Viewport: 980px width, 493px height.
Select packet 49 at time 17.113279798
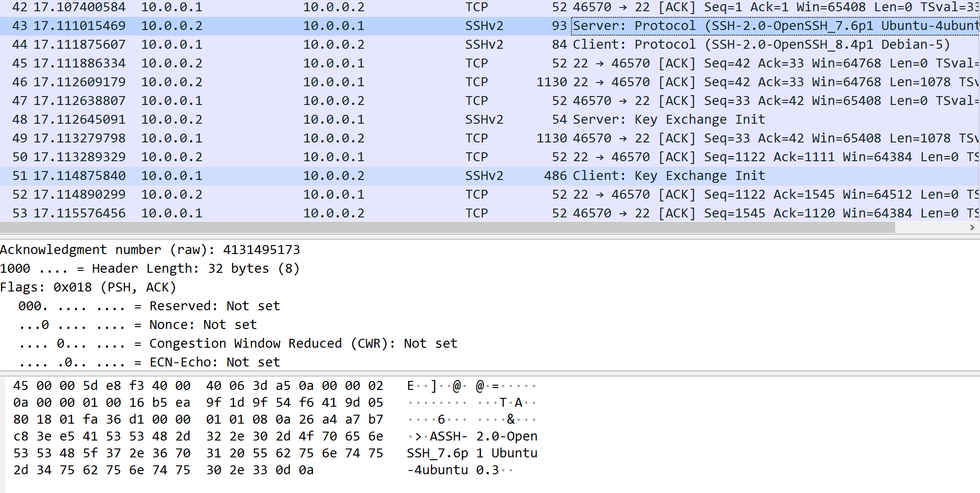(490, 138)
